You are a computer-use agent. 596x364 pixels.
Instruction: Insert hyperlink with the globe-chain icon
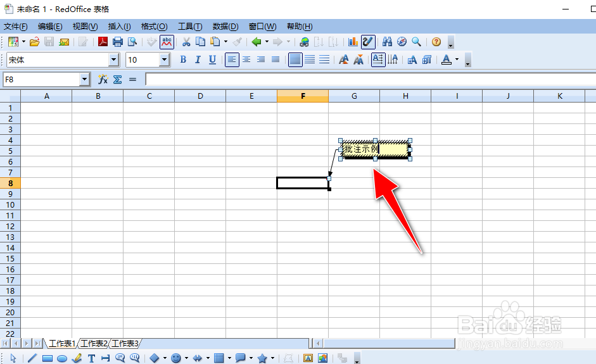[304, 42]
